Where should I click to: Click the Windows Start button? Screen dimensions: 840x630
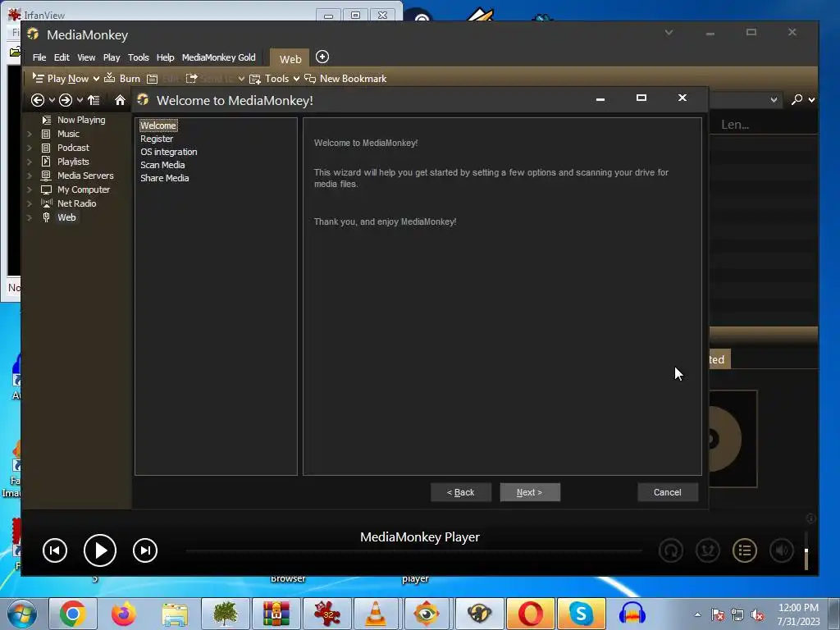pyautogui.click(x=22, y=614)
